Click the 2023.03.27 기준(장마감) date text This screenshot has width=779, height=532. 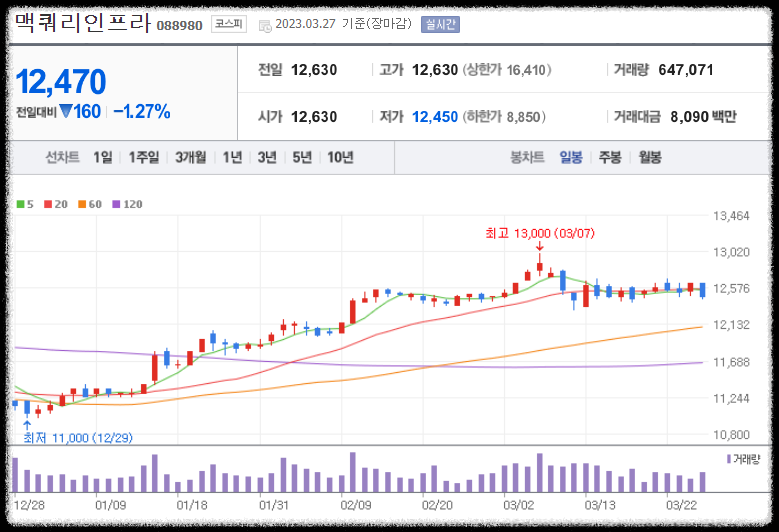pyautogui.click(x=344, y=24)
